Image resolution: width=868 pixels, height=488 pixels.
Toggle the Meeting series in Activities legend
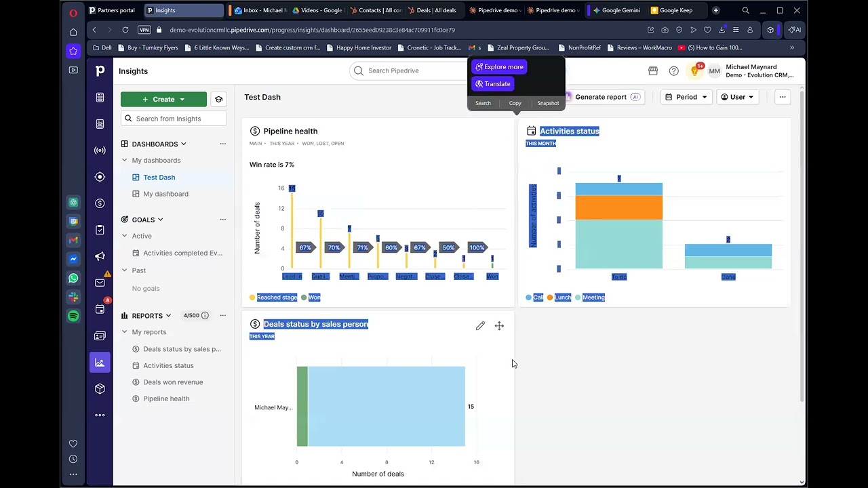590,298
